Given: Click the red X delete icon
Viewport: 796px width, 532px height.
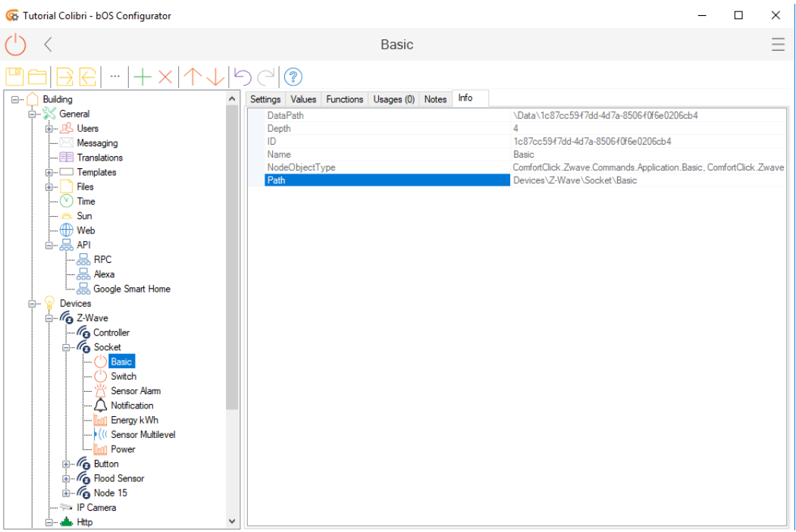Looking at the screenshot, I should 165,77.
